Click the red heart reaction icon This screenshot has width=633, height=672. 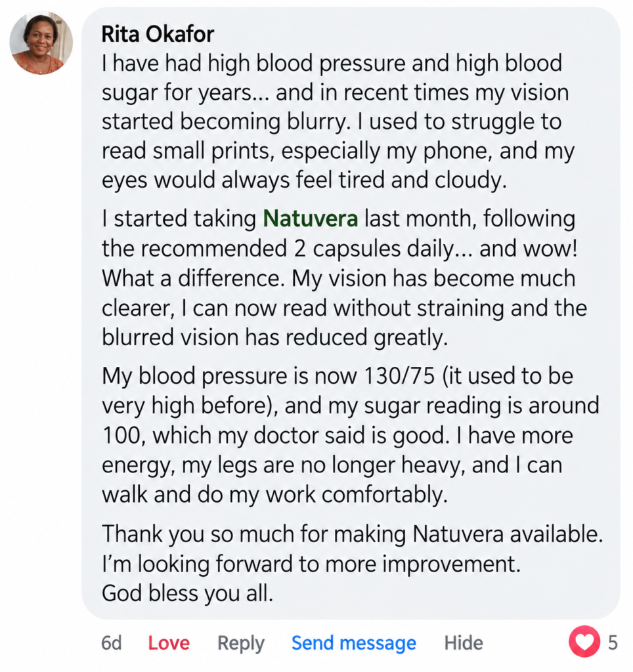(x=584, y=641)
